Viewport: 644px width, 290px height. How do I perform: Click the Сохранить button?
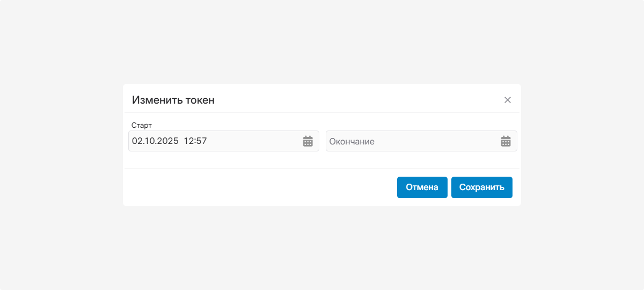[x=481, y=187]
